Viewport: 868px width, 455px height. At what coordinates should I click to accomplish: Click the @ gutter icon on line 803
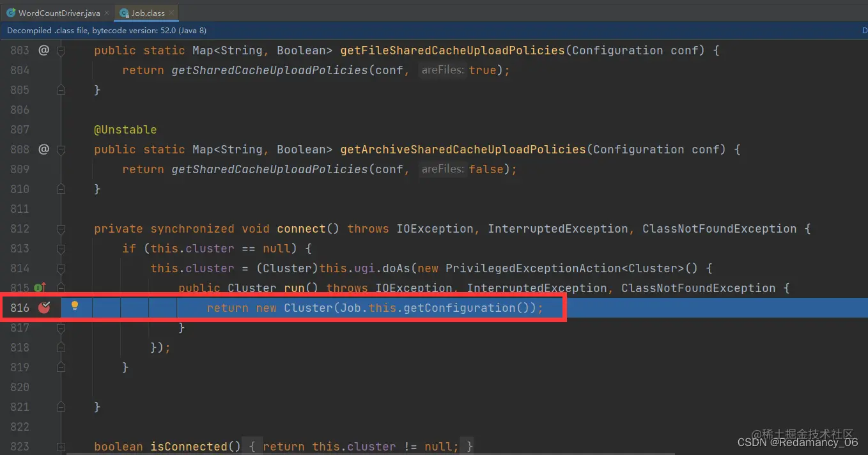coord(43,50)
